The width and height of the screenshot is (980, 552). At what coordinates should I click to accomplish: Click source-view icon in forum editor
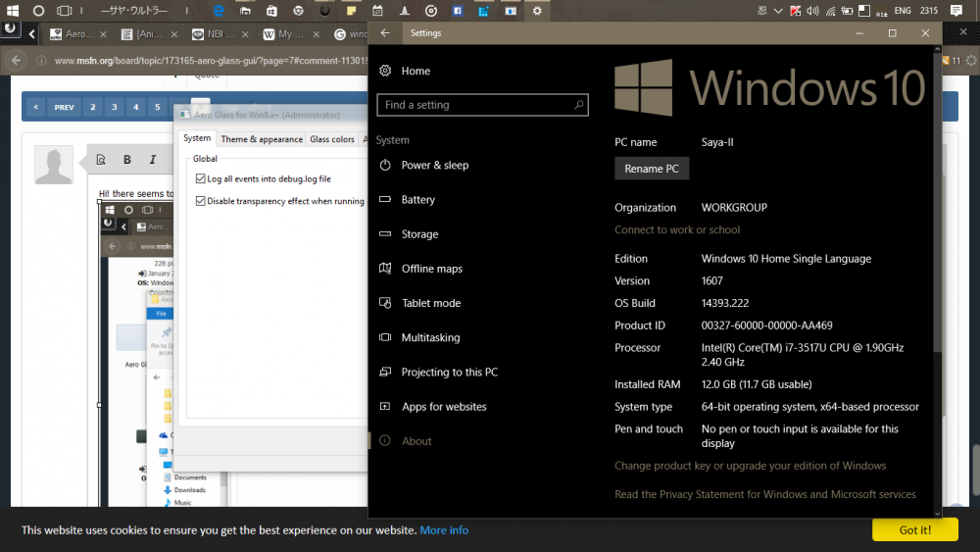(101, 160)
